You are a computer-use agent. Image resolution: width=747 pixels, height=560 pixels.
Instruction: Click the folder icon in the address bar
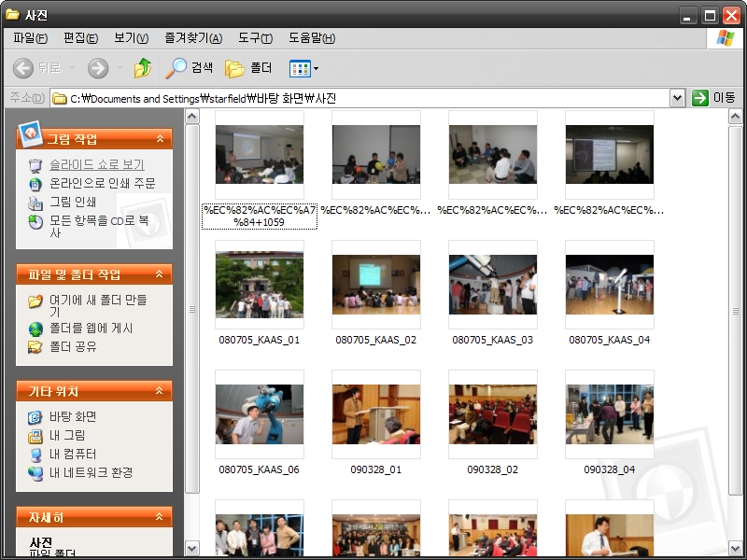pyautogui.click(x=60, y=99)
